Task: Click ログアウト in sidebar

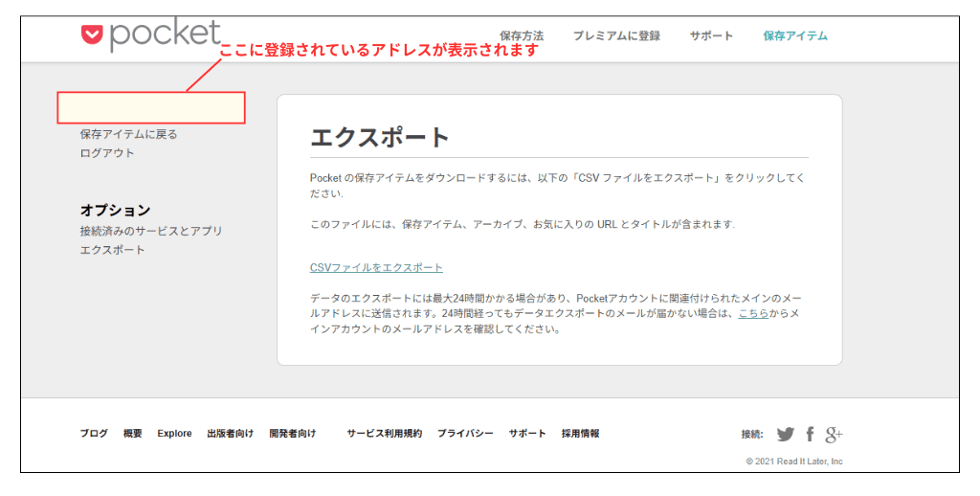Action: 107,152
